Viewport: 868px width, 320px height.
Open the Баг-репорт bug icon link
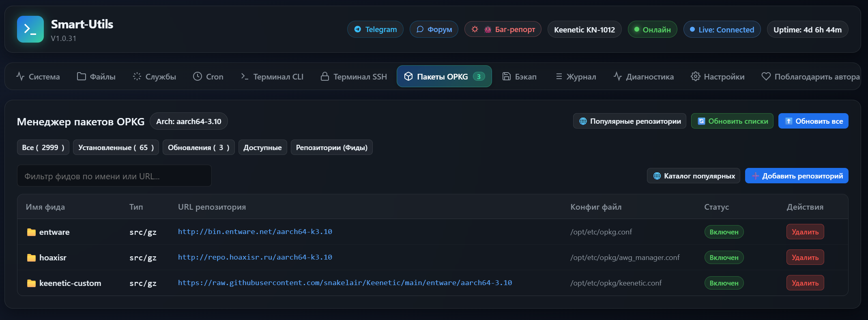pyautogui.click(x=503, y=29)
